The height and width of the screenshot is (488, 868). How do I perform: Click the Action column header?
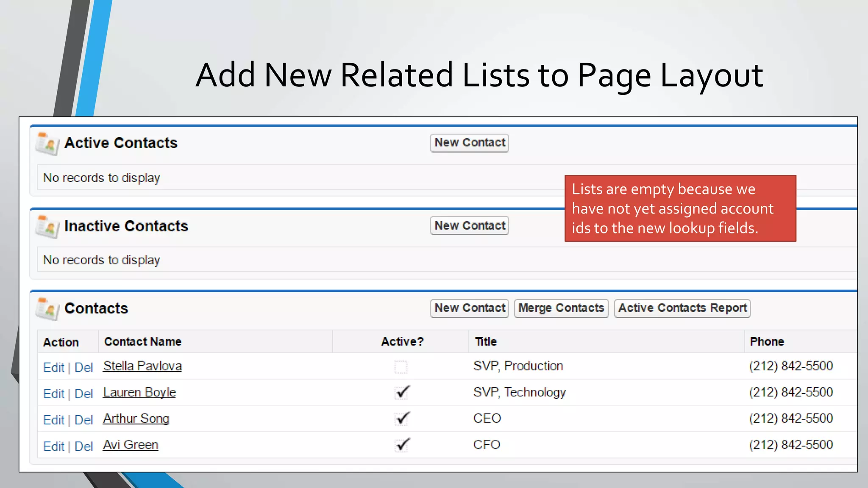pos(61,342)
